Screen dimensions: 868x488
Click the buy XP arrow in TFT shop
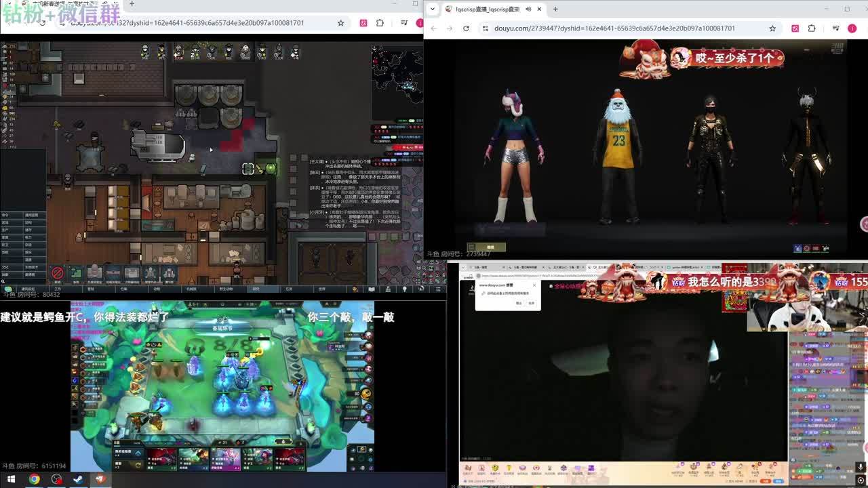click(138, 453)
